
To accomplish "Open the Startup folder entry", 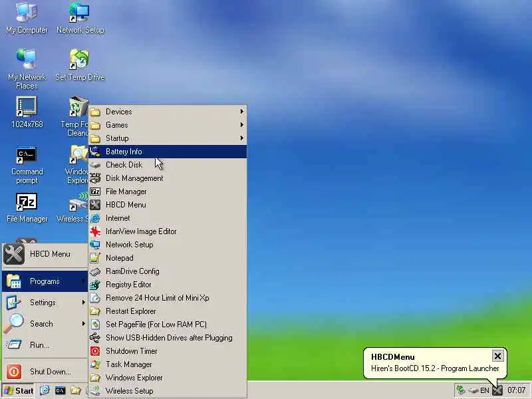I will click(168, 138).
